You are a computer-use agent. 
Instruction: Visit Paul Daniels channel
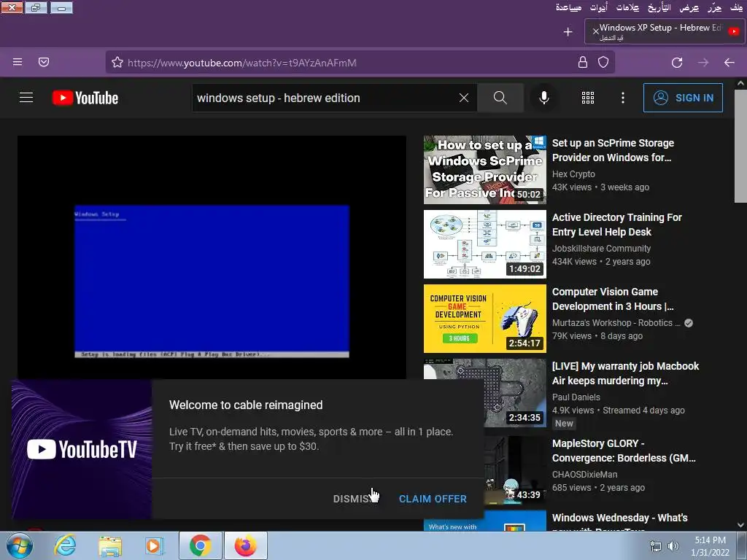pos(576,397)
